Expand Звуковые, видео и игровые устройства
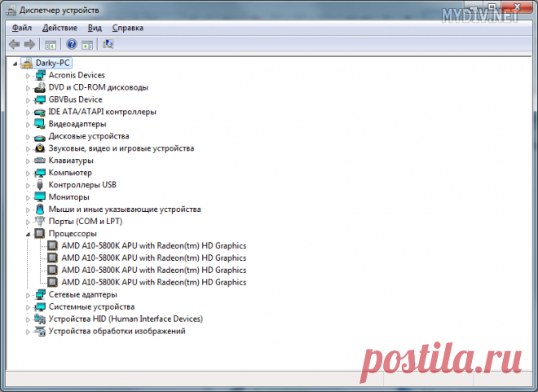The height and width of the screenshot is (392, 538). 28,149
